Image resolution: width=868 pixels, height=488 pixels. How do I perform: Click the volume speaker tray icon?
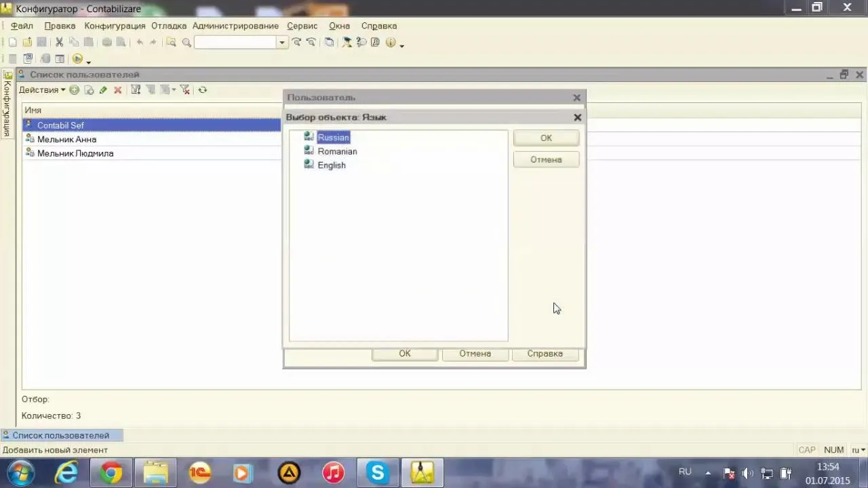(x=748, y=473)
